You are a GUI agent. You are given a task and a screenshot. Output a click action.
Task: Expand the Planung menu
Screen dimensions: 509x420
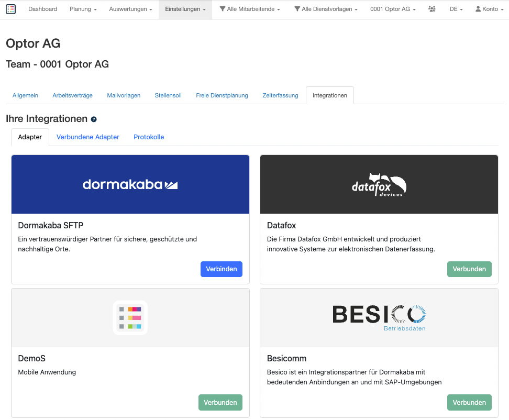83,9
